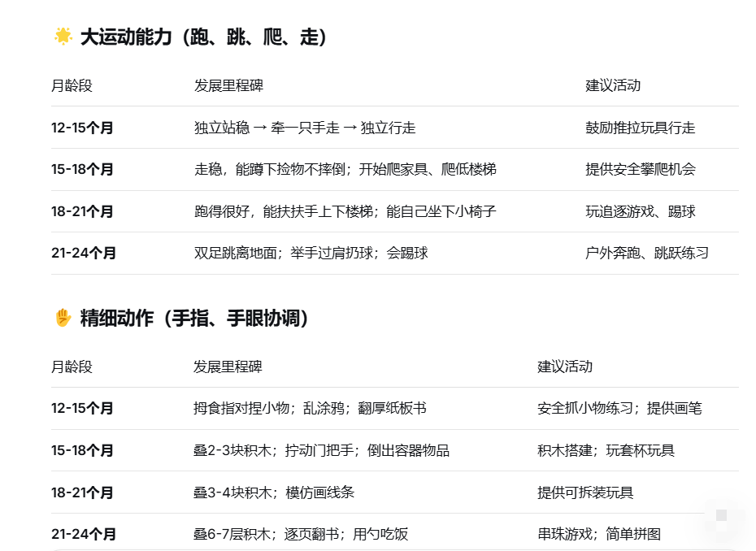Click the cell 鼓励推拉玩具行走
This screenshot has width=756, height=551.
(641, 128)
